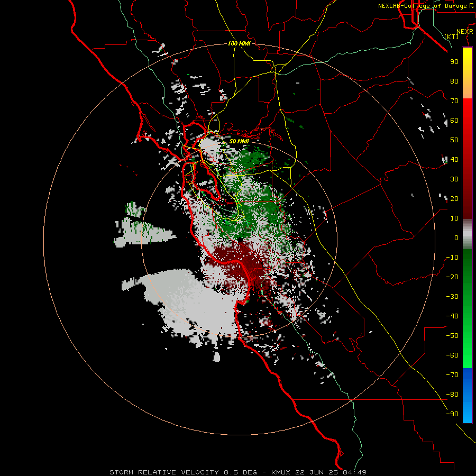Click the -40 scale label
476x476 pixels.
452,316
